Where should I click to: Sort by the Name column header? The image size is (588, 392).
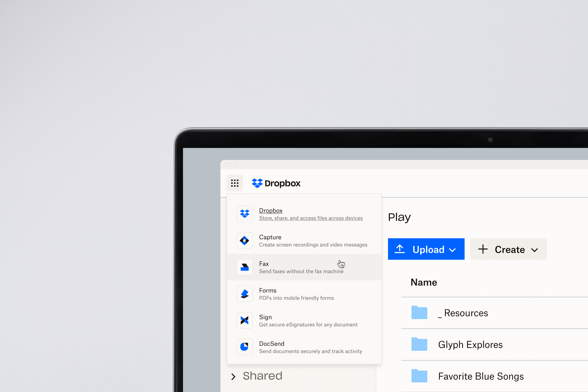tap(424, 282)
